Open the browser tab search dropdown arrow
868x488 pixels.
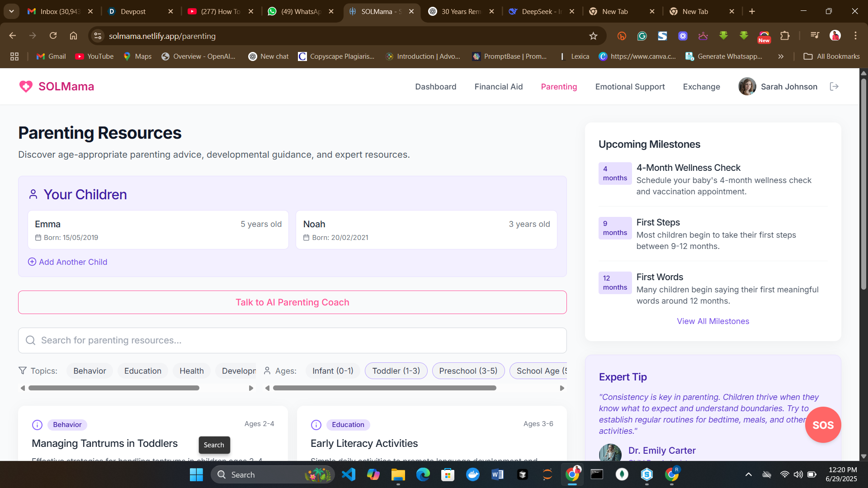pos(11,11)
